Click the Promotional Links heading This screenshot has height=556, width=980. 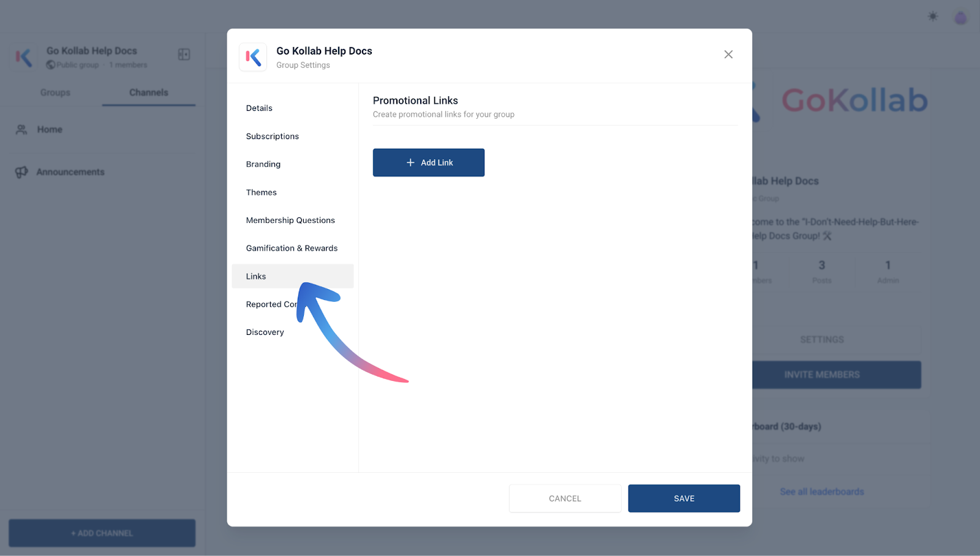pyautogui.click(x=415, y=100)
